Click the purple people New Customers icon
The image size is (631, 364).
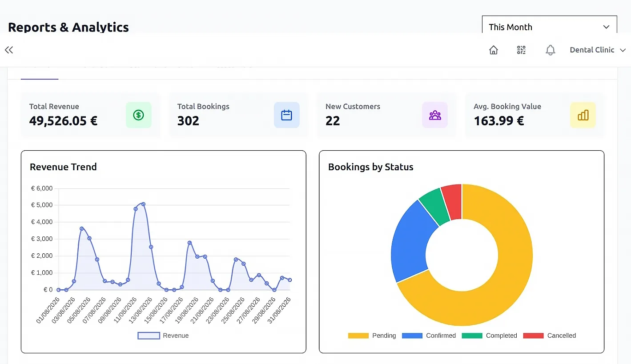[435, 115]
